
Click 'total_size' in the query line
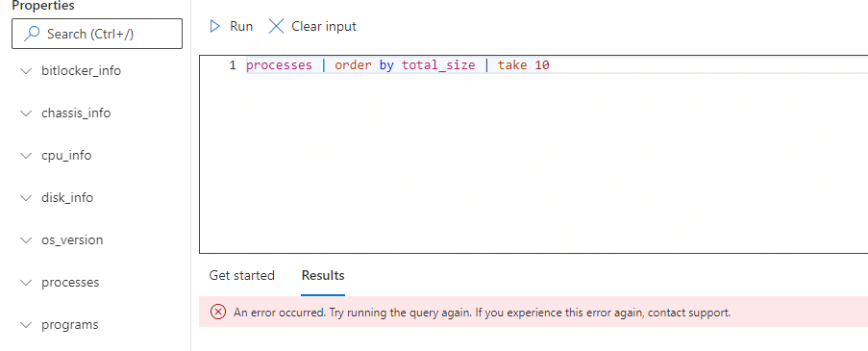pos(438,65)
